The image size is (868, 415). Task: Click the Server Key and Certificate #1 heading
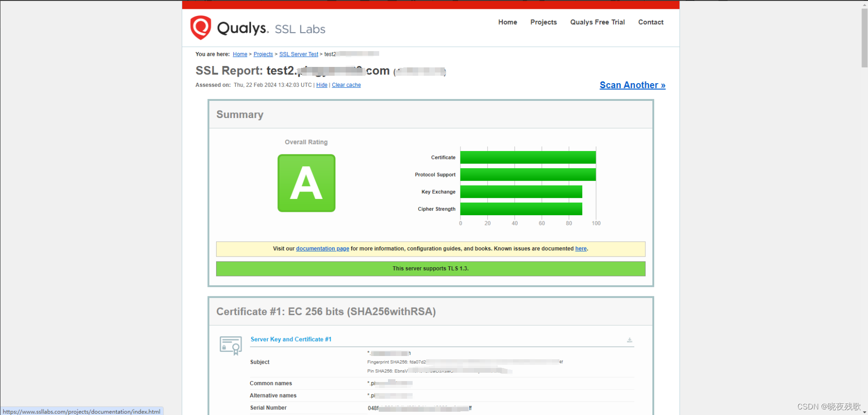point(291,339)
